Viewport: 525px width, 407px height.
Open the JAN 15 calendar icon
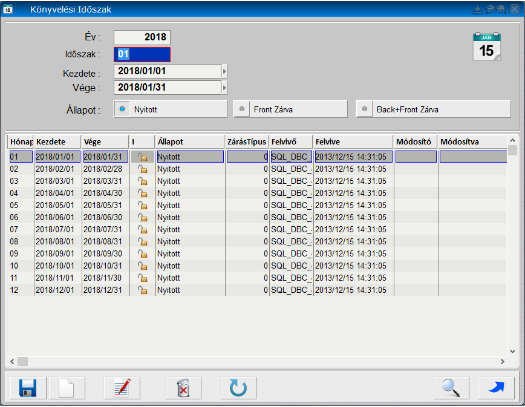[x=487, y=47]
